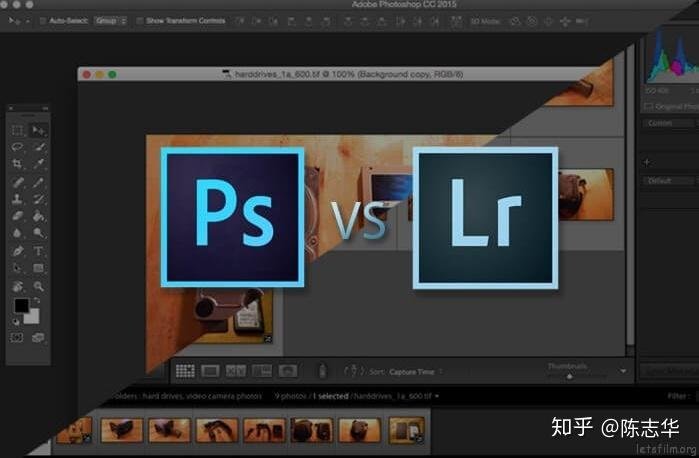This screenshot has height=458, width=699.
Task: Switch Lightroom to Compare (XY) view
Action: click(x=236, y=371)
